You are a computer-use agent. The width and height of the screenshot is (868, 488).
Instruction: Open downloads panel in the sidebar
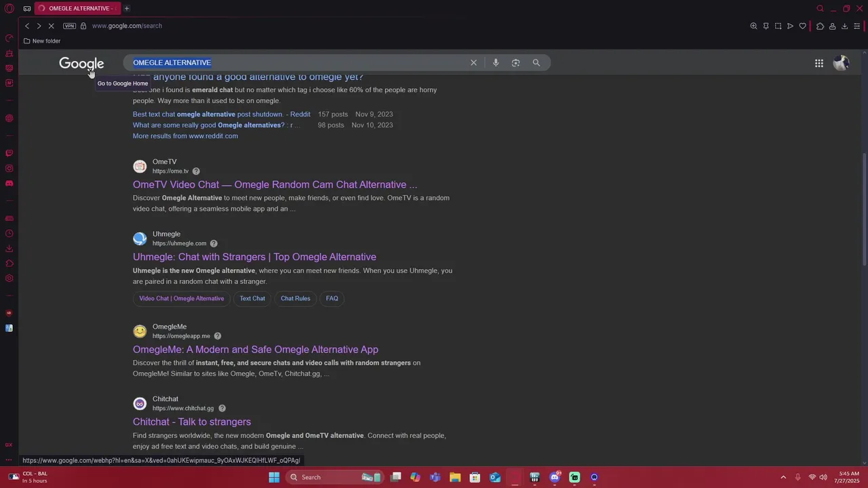[x=9, y=249]
